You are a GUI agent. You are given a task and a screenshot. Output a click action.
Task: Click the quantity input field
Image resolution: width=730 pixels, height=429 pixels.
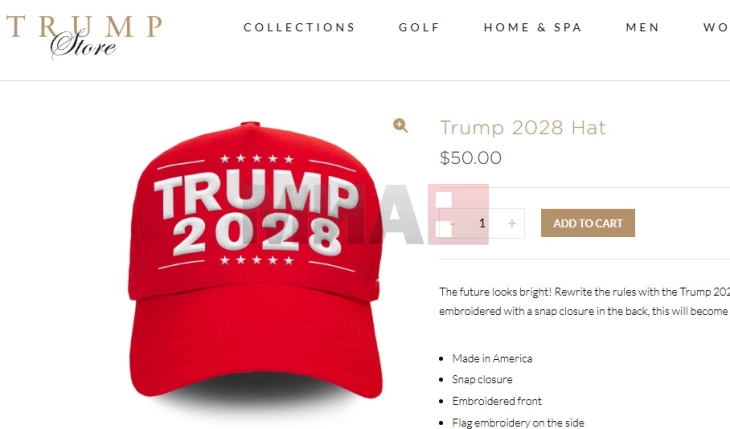[x=482, y=224]
